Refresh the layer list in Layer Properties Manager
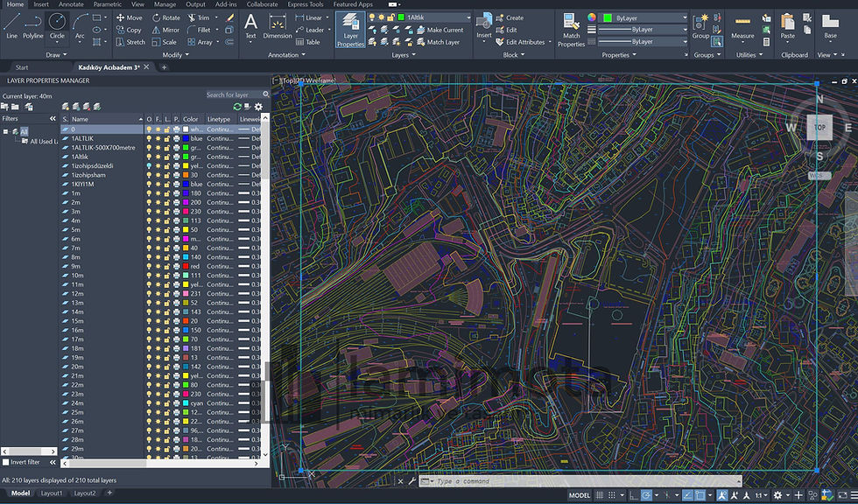 (237, 107)
